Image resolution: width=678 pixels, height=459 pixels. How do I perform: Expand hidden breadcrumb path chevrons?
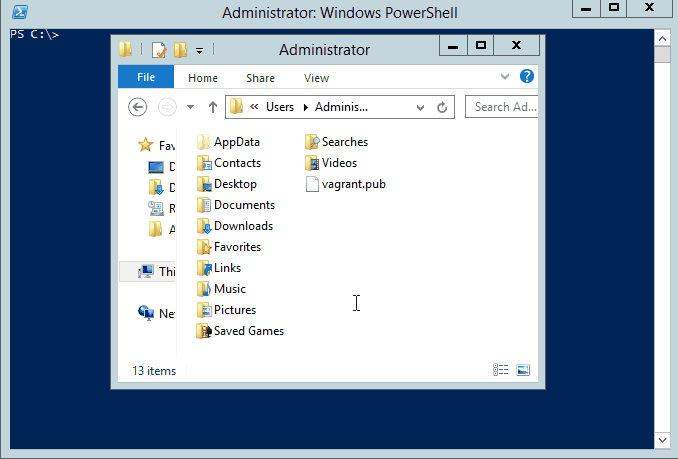tap(254, 106)
